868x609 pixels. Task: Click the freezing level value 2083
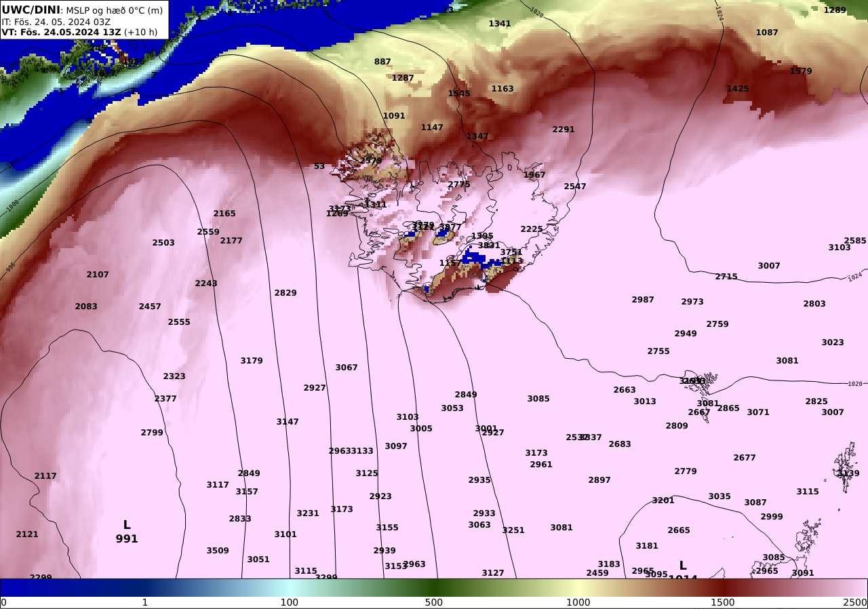coord(86,307)
